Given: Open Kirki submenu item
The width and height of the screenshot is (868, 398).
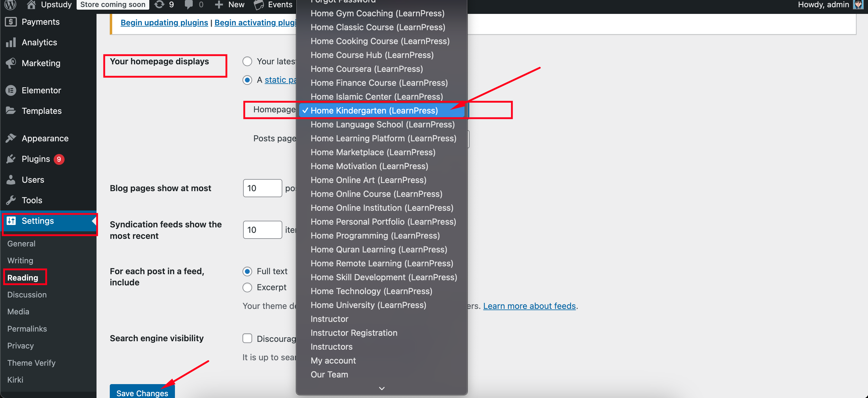Looking at the screenshot, I should point(15,380).
